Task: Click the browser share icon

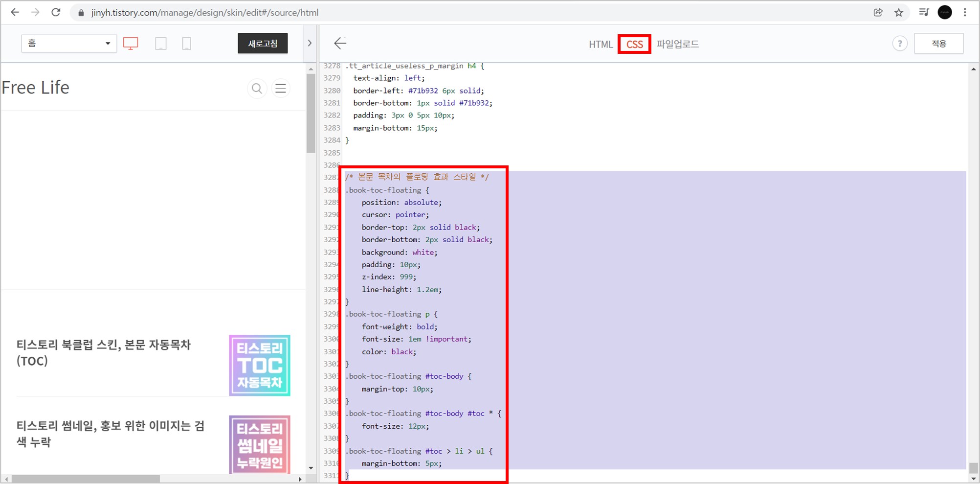Action: 878,12
